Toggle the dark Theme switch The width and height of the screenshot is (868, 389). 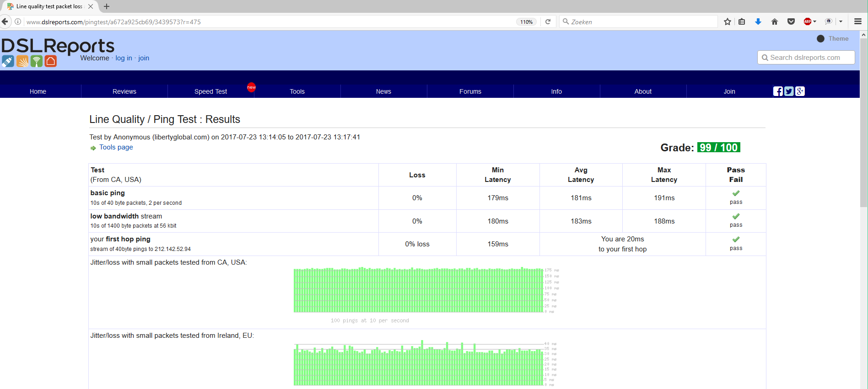821,39
